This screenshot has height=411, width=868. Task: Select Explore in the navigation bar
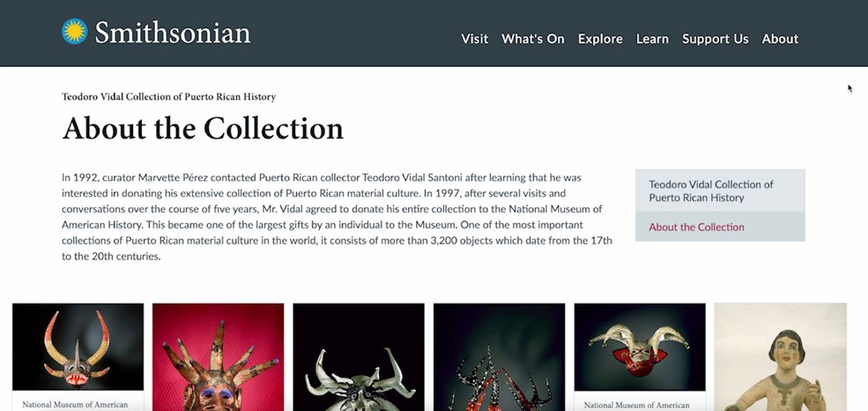tap(600, 39)
